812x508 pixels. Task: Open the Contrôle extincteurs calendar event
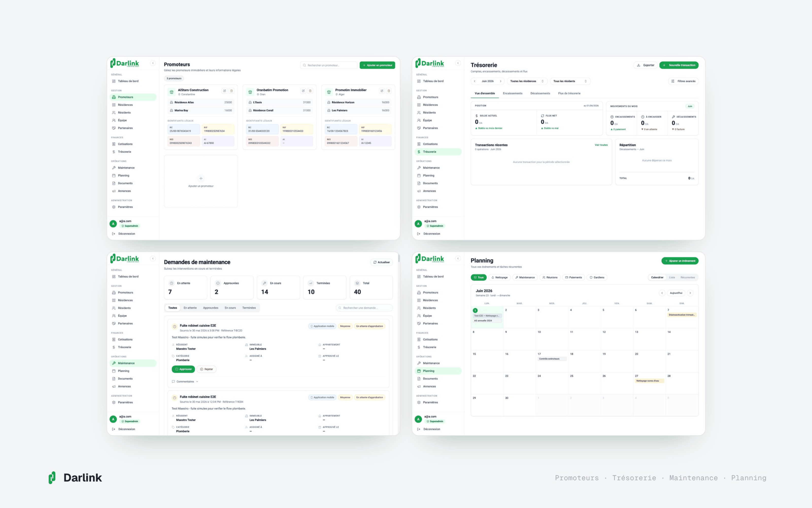pyautogui.click(x=552, y=359)
